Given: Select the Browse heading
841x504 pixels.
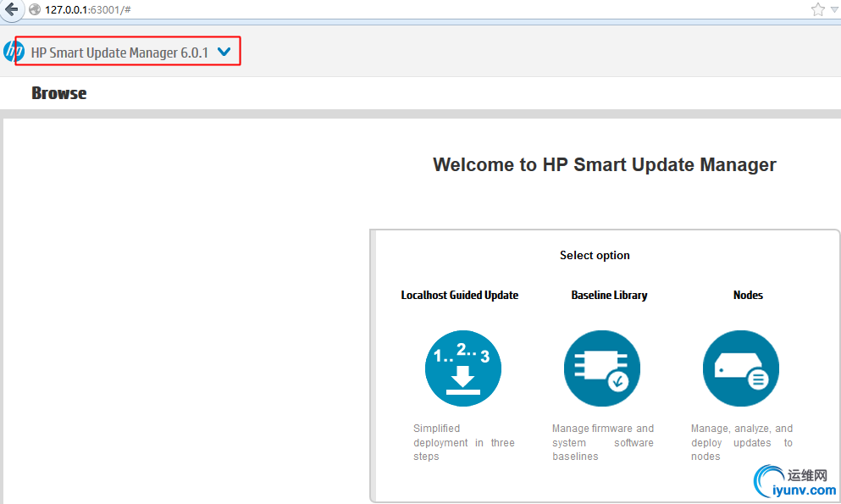Looking at the screenshot, I should 58,93.
